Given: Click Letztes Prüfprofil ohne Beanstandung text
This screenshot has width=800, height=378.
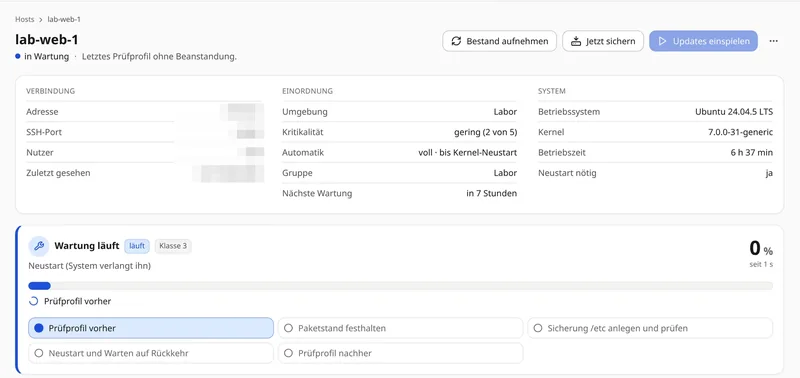Looking at the screenshot, I should (159, 57).
